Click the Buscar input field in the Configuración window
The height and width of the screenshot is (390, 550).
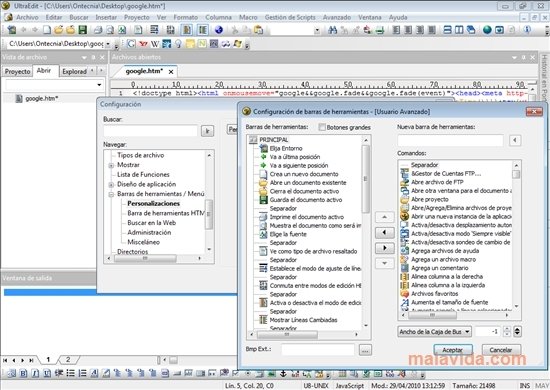tap(150, 131)
